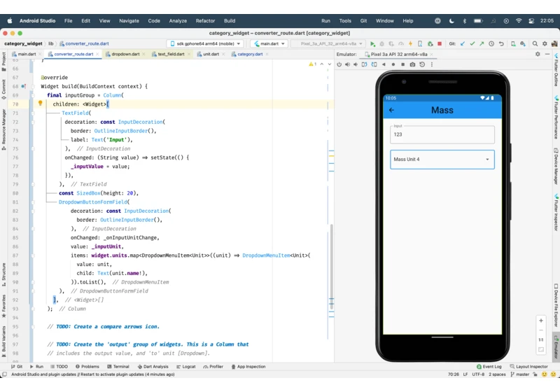The height and width of the screenshot is (392, 560).
Task: Take an emulator screenshot with camera icon
Action: click(x=412, y=64)
